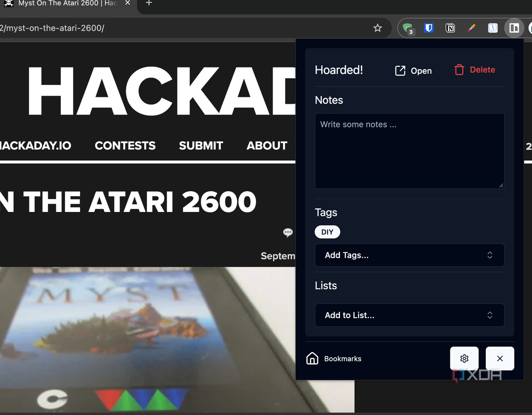Delete the hoarded bookmark

(475, 70)
